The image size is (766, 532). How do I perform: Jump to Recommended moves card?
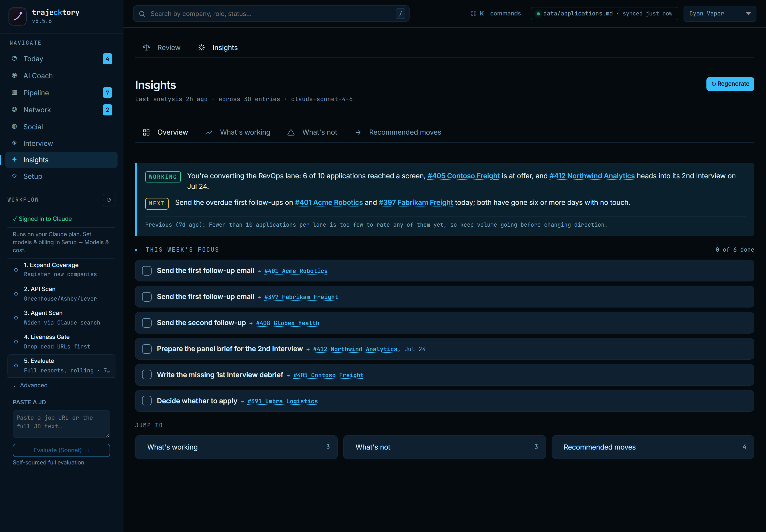pyautogui.click(x=652, y=447)
